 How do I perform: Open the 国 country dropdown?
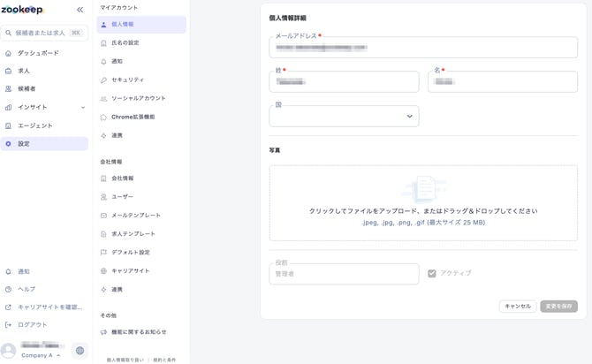click(344, 117)
